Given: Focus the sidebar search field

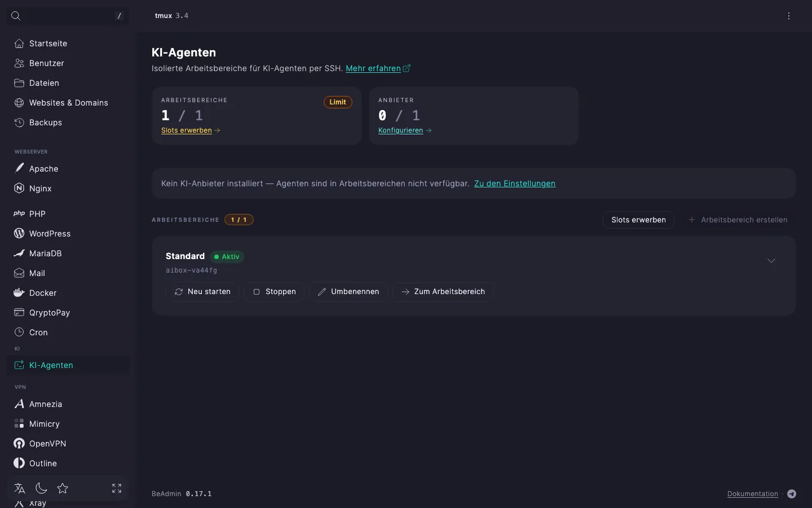Looking at the screenshot, I should coord(68,16).
